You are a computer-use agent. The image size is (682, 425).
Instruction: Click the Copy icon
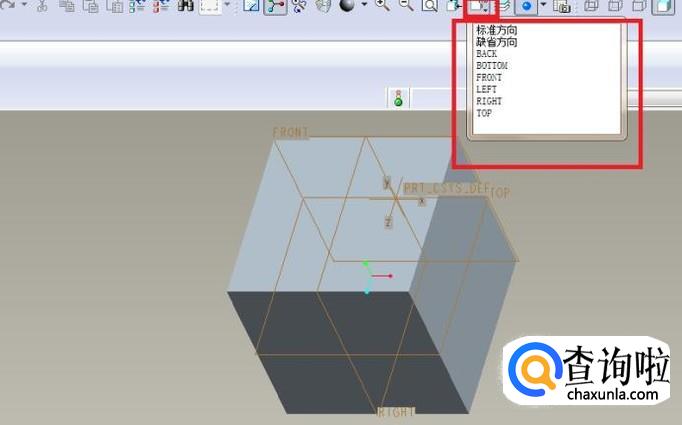[x=67, y=5]
